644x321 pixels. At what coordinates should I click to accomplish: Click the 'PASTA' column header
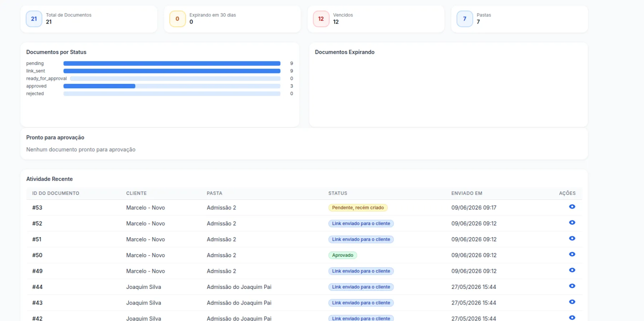215,193
